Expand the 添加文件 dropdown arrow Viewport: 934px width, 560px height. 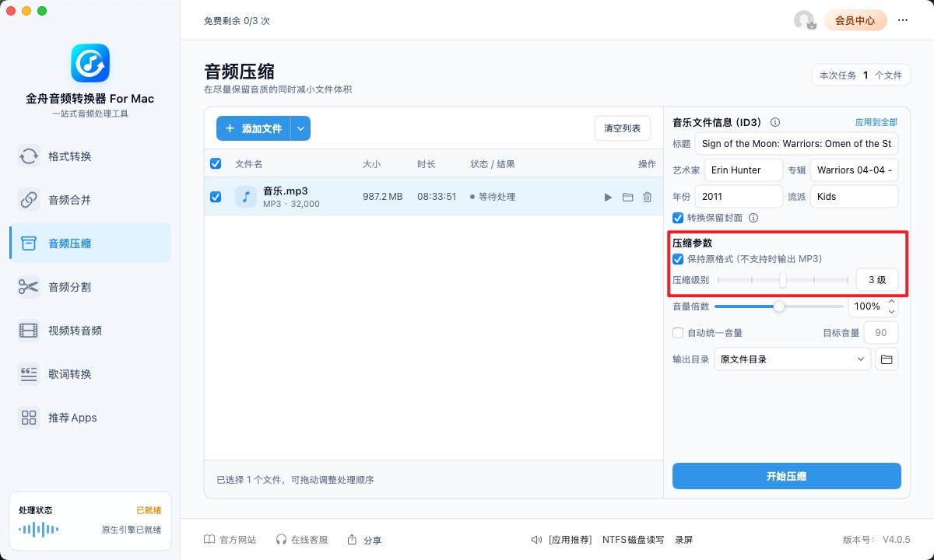[x=300, y=128]
